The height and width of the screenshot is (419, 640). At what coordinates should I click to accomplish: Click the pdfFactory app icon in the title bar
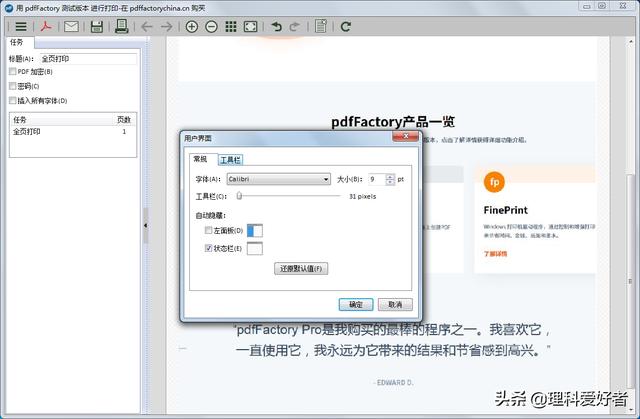click(x=9, y=8)
